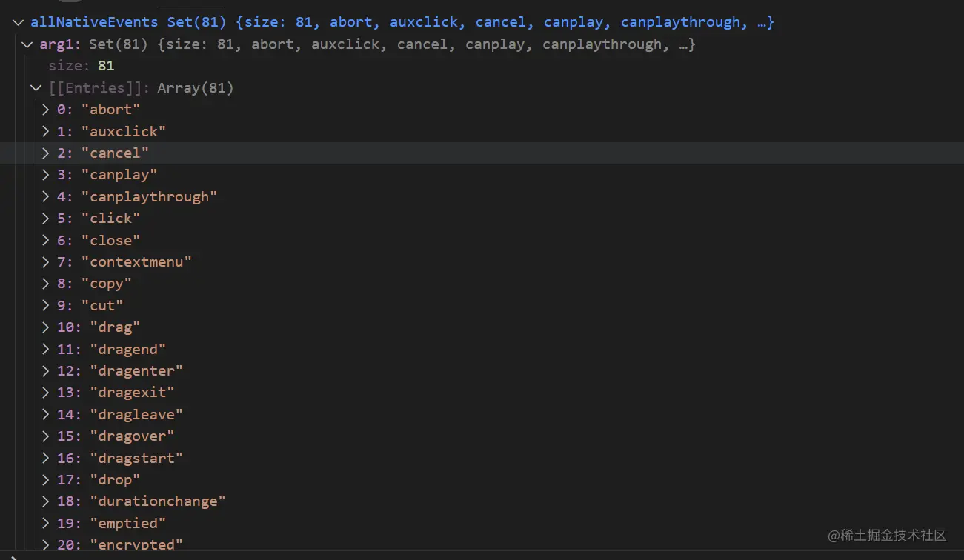This screenshot has height=560, width=964.
Task: Expand entry 9 "cut"
Action: tap(45, 306)
